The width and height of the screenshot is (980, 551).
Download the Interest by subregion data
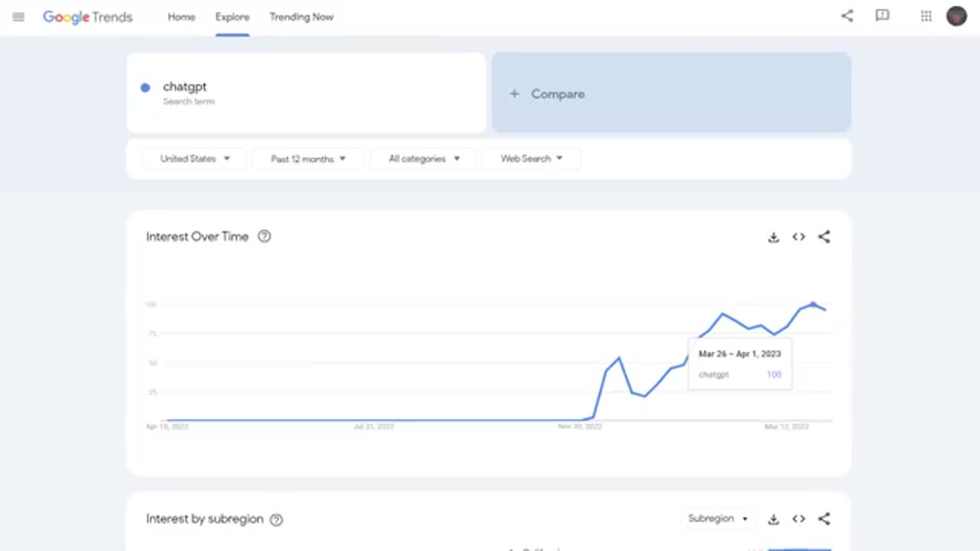(773, 519)
